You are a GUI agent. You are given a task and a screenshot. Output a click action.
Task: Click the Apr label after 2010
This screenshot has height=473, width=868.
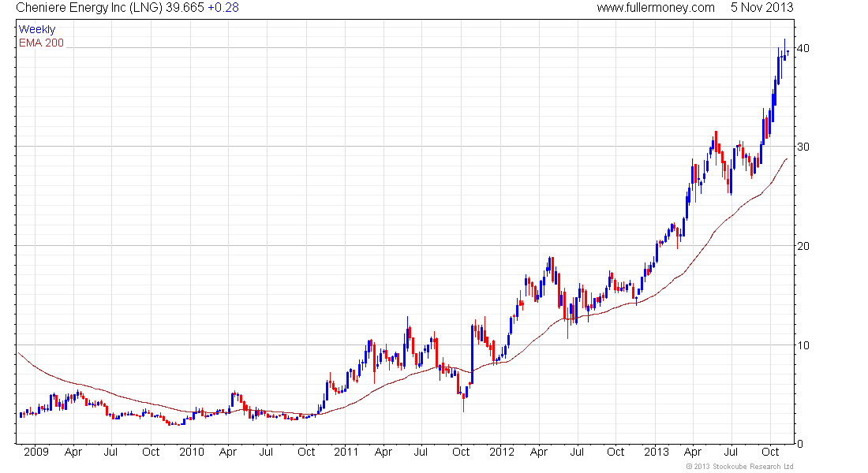click(228, 452)
